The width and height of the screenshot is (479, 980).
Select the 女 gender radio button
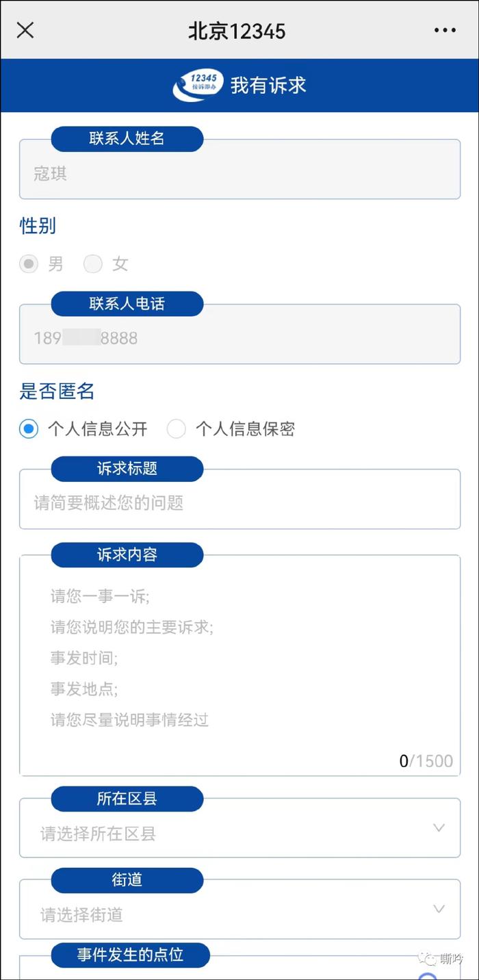point(92,263)
